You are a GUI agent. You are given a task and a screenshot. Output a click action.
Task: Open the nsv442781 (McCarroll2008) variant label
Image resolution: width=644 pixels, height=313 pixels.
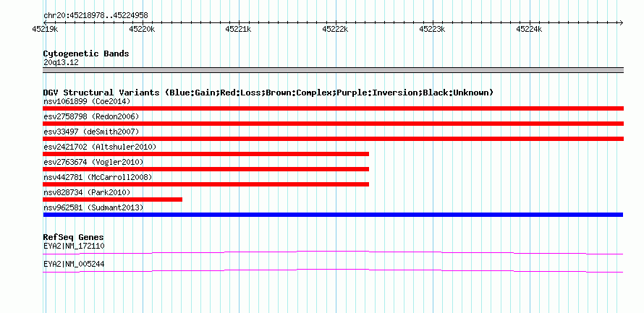98,177
